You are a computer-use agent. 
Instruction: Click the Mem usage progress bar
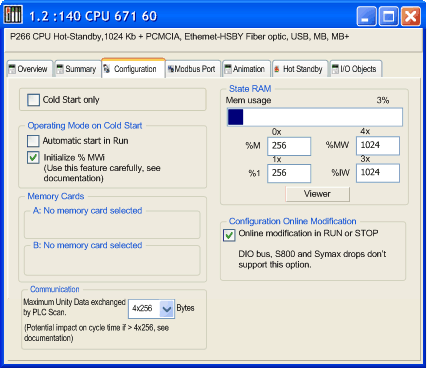click(315, 117)
